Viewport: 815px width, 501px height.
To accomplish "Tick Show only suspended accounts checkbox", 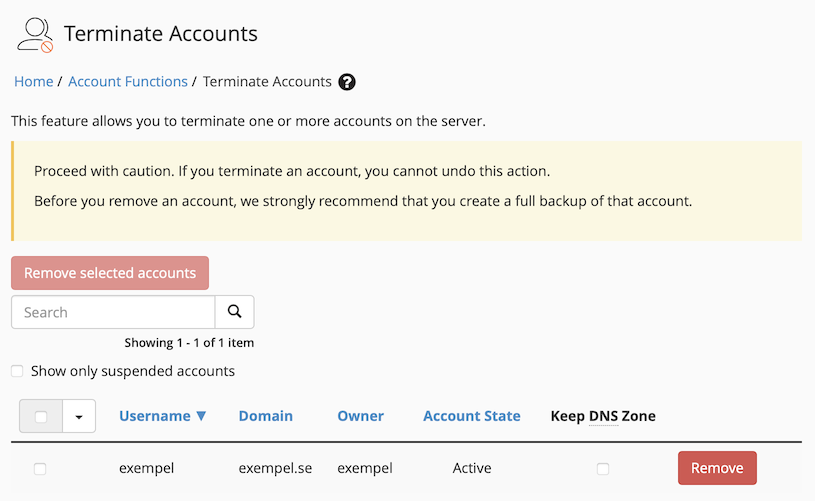I will pyautogui.click(x=17, y=371).
